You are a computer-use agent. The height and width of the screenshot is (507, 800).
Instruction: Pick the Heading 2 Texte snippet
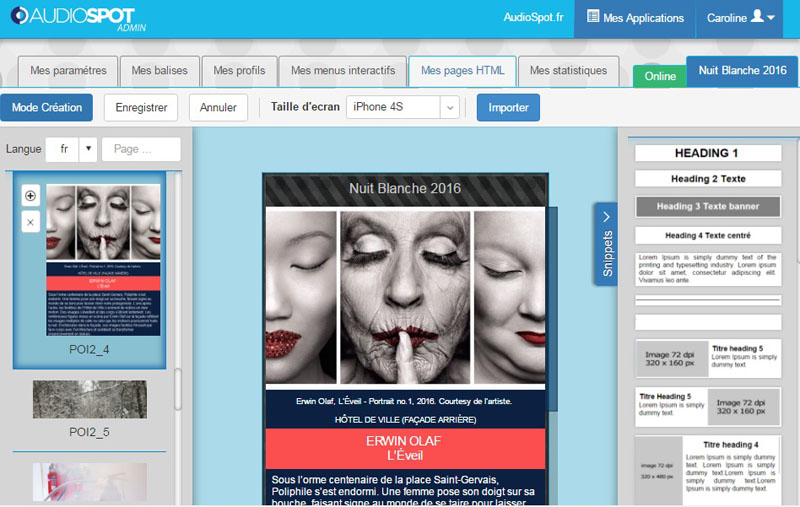tap(708, 179)
